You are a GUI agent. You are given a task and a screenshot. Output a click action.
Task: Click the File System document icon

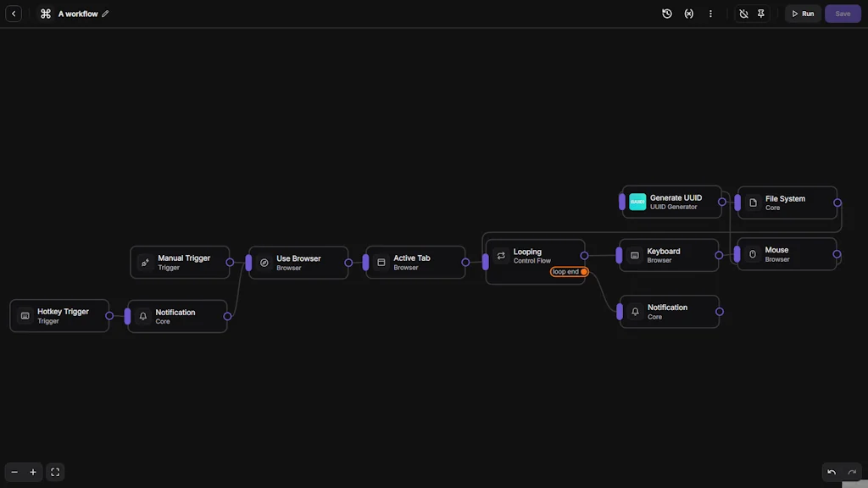[x=752, y=202]
